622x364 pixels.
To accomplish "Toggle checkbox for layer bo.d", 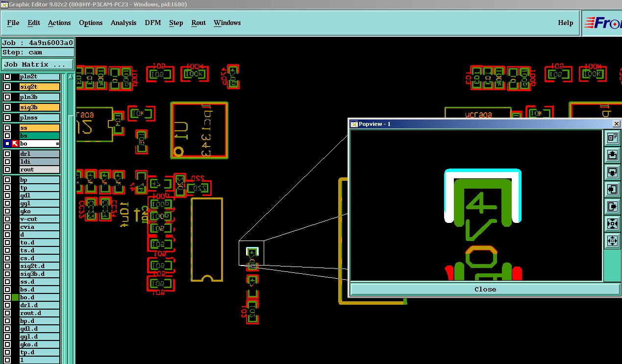I will [x=7, y=297].
